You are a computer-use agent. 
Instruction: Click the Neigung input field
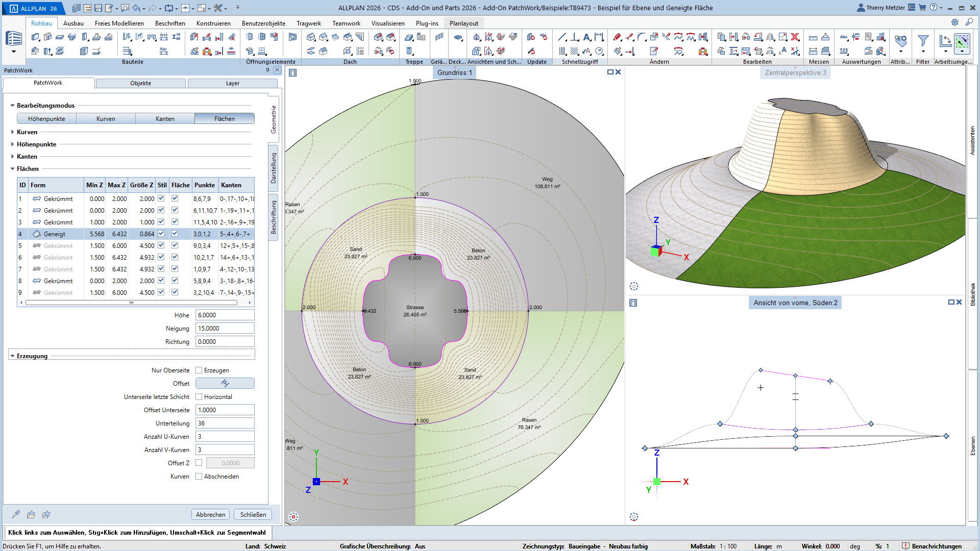(225, 329)
